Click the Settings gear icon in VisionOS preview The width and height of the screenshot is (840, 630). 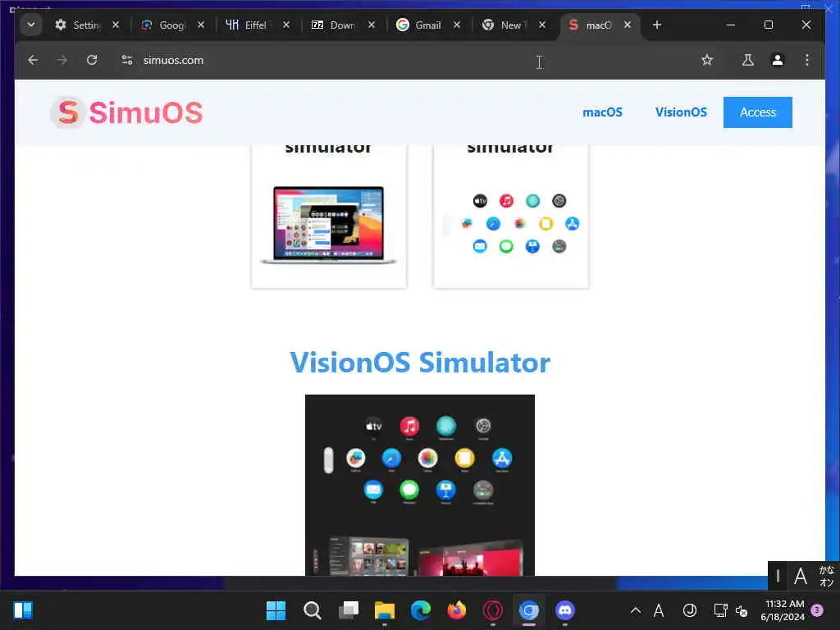click(x=483, y=426)
